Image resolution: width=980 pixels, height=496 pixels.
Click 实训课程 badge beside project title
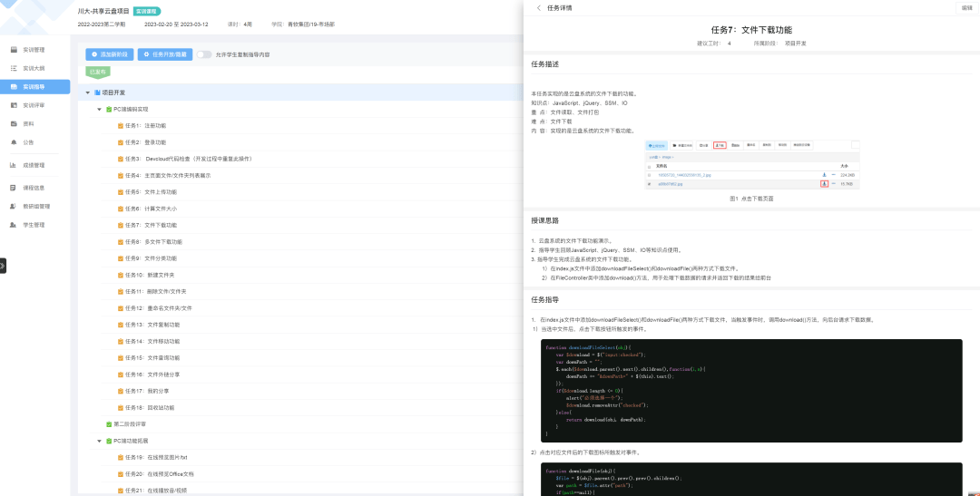pyautogui.click(x=147, y=11)
